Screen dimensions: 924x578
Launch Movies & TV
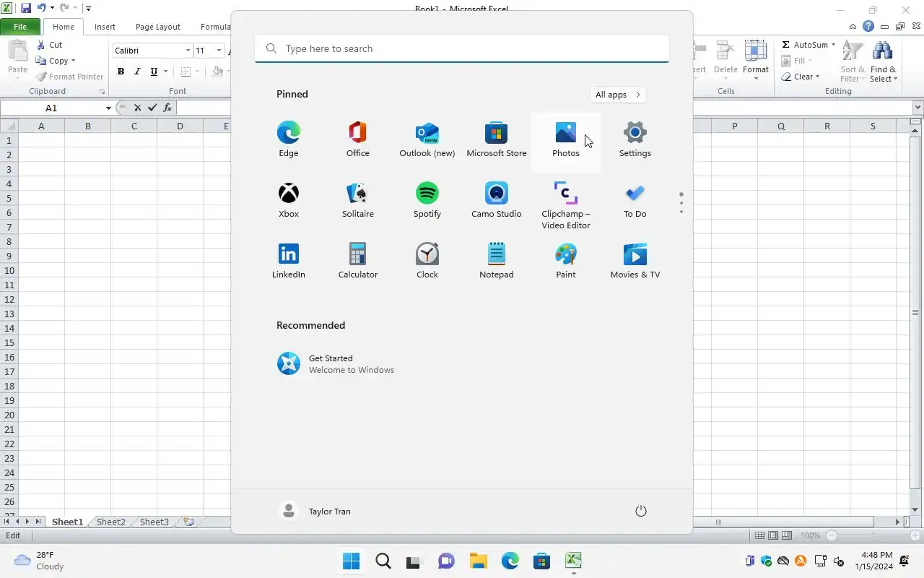click(635, 261)
